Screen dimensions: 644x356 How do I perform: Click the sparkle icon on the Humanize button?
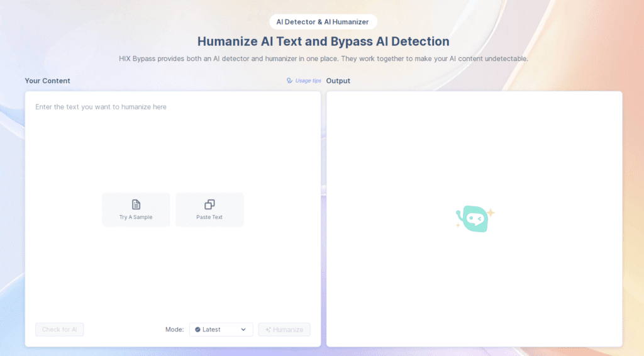point(268,330)
